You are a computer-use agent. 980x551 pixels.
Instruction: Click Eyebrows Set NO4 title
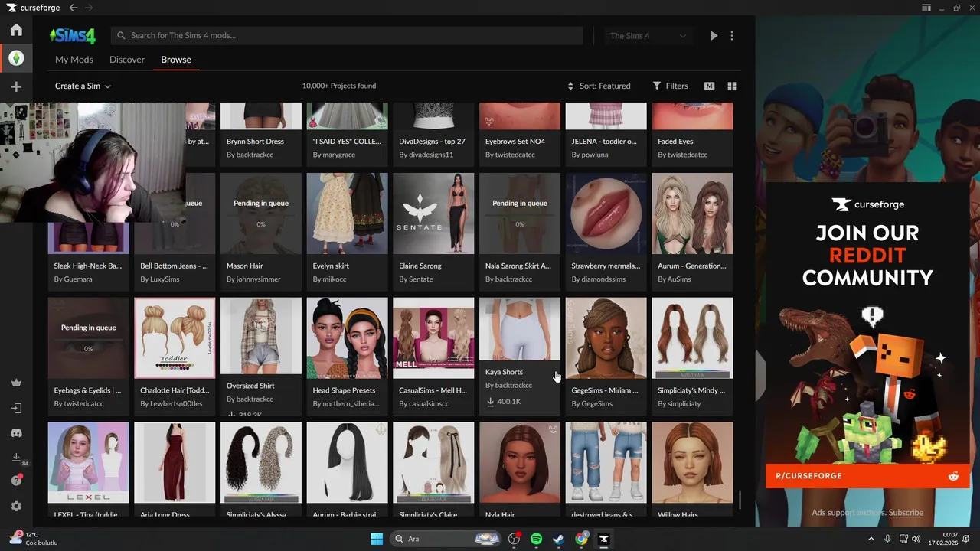coord(515,142)
